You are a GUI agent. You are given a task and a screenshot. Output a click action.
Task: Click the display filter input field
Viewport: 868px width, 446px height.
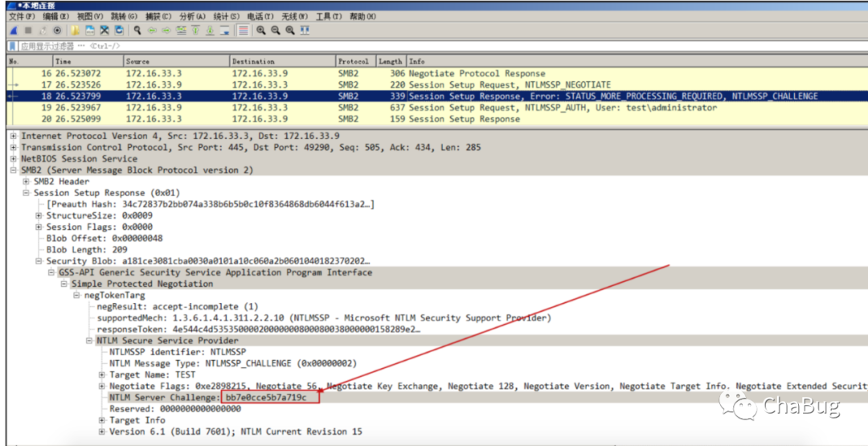(x=442, y=47)
